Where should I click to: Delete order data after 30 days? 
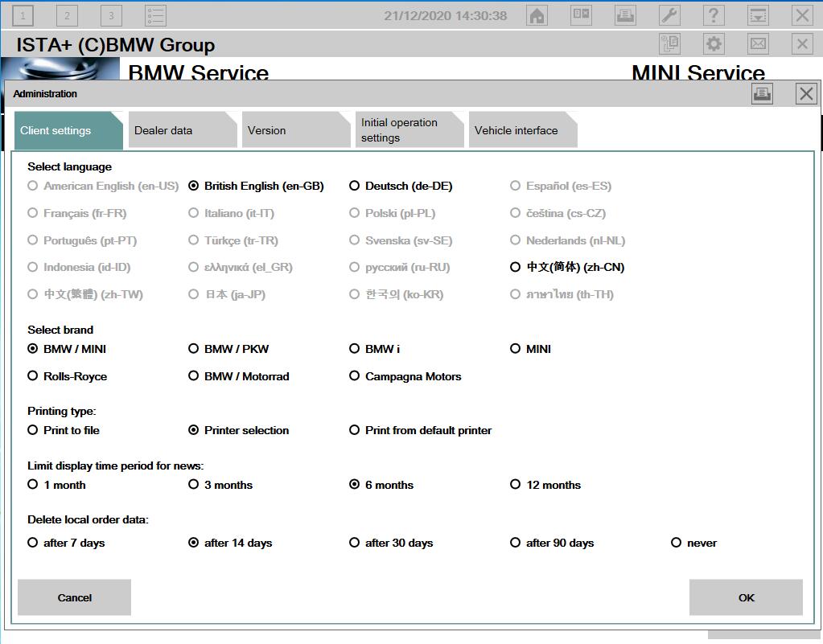(392, 543)
